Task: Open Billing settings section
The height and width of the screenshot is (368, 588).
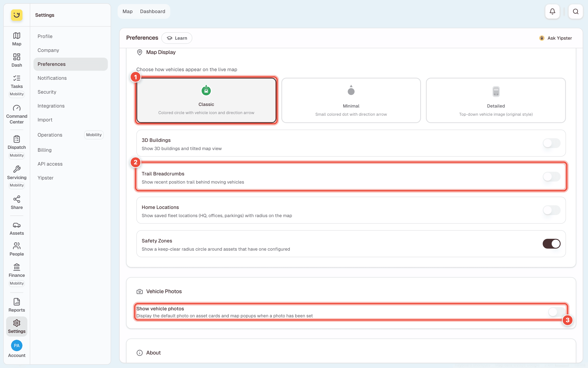Action: [70, 150]
